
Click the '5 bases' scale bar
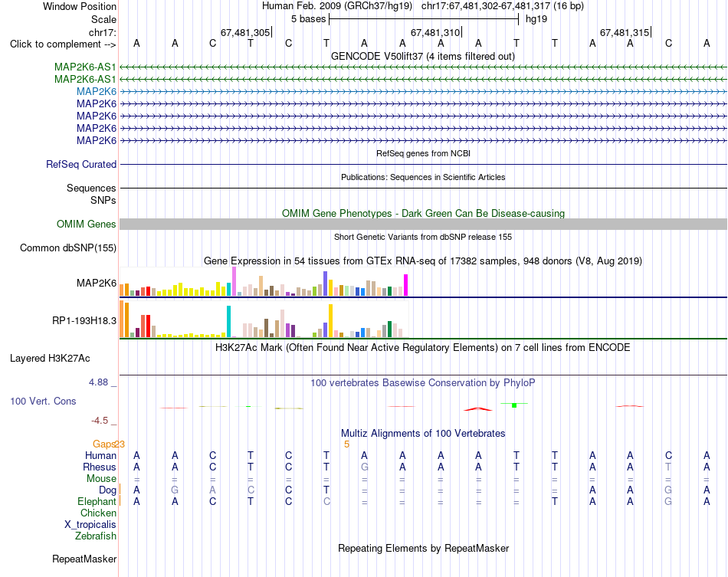click(x=424, y=19)
